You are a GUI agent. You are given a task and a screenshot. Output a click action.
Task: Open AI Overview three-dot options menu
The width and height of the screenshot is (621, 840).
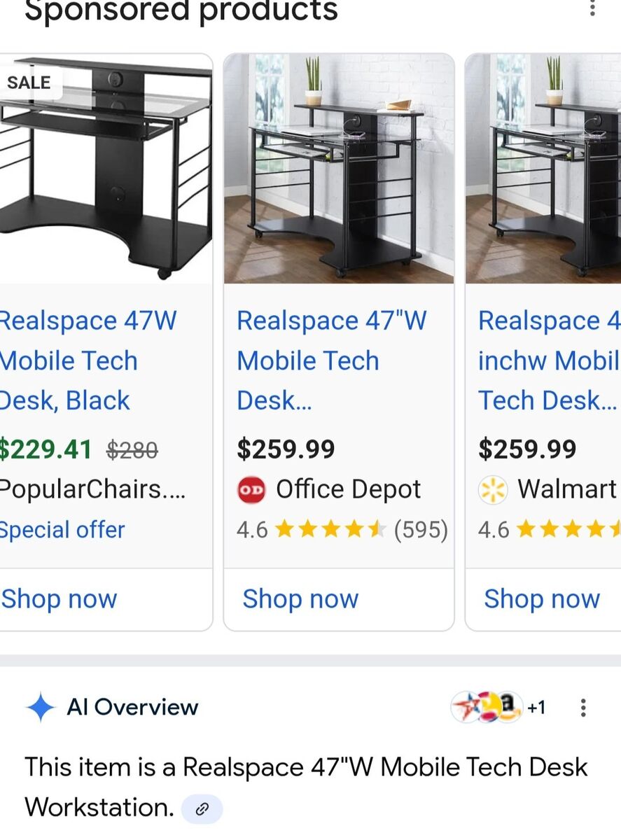tap(582, 708)
